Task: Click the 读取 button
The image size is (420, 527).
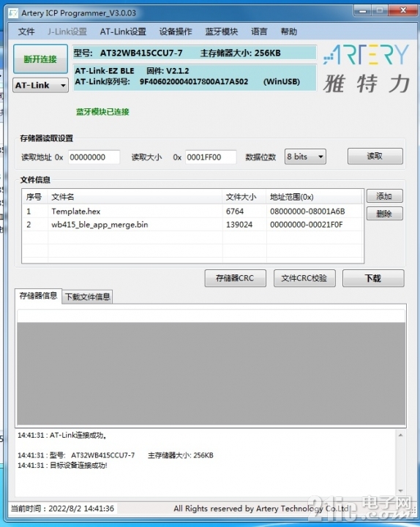Action: coord(375,156)
